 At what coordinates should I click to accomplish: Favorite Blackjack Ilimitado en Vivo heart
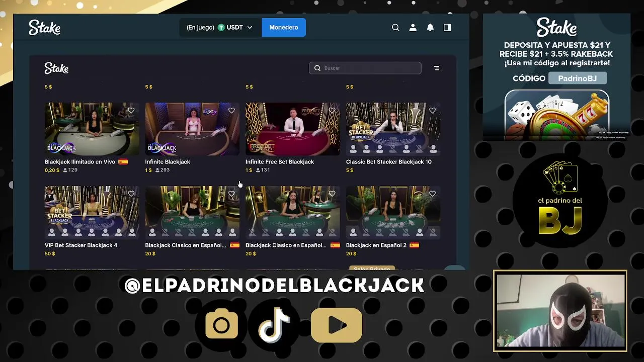131,111
